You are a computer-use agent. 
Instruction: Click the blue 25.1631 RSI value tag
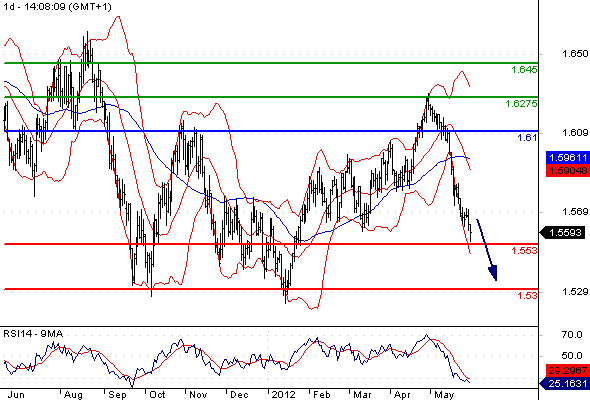pyautogui.click(x=565, y=383)
